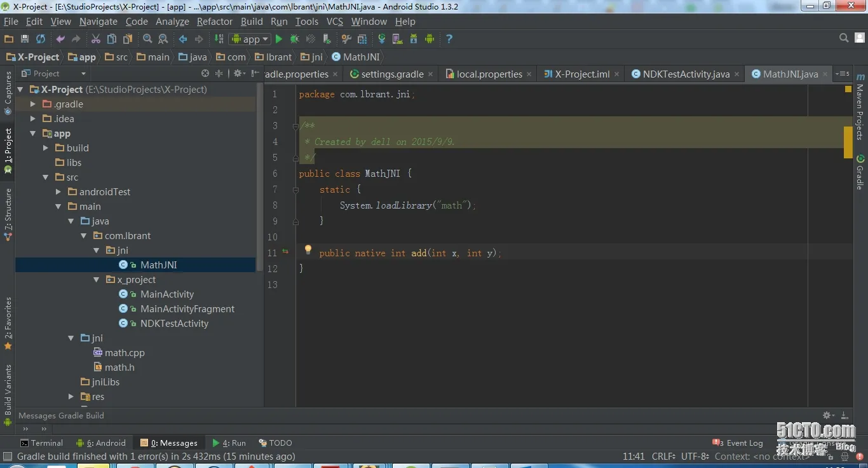Toggle the 2: Favorites side tool button

point(8,324)
